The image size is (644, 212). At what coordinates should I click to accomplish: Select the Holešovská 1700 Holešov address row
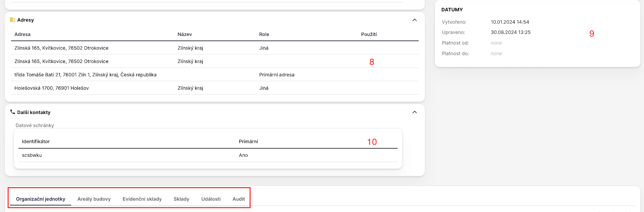[52, 88]
